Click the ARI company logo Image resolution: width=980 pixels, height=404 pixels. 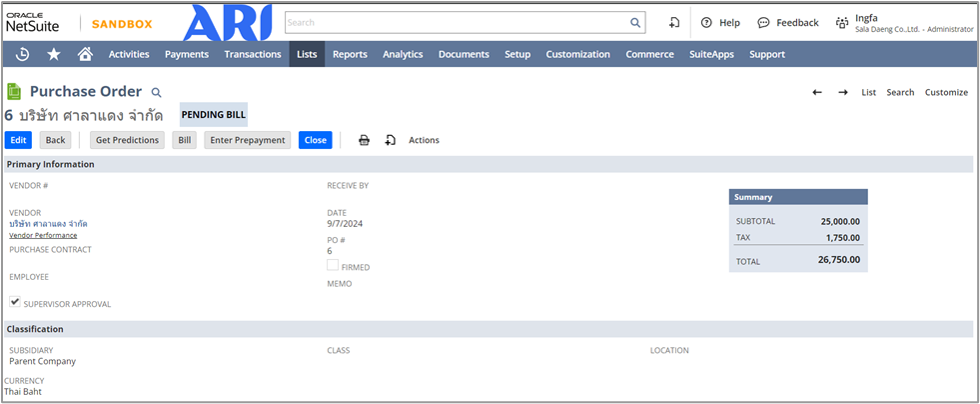coord(228,23)
